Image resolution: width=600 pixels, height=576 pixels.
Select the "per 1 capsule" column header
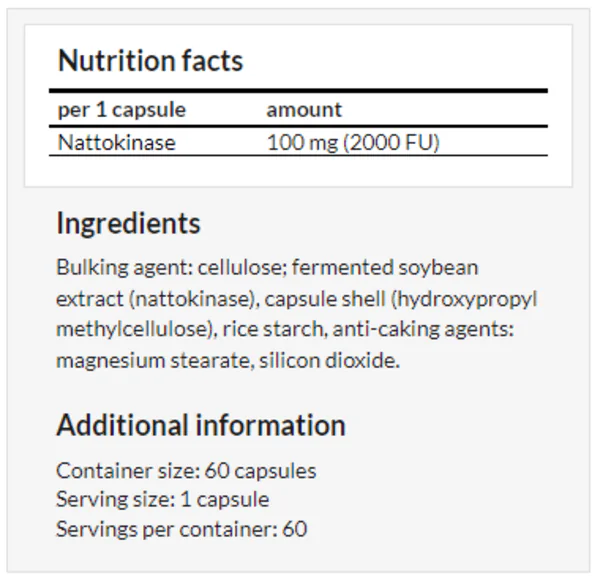click(121, 110)
